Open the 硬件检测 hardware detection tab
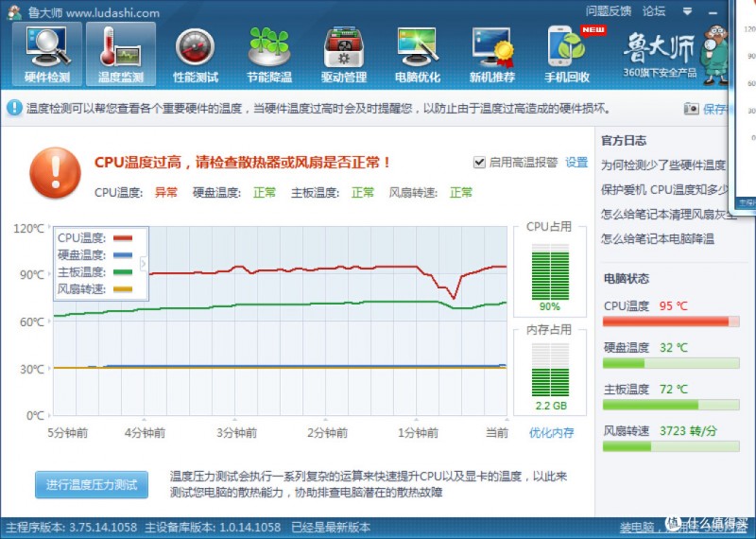This screenshot has width=756, height=539. pos(47,55)
